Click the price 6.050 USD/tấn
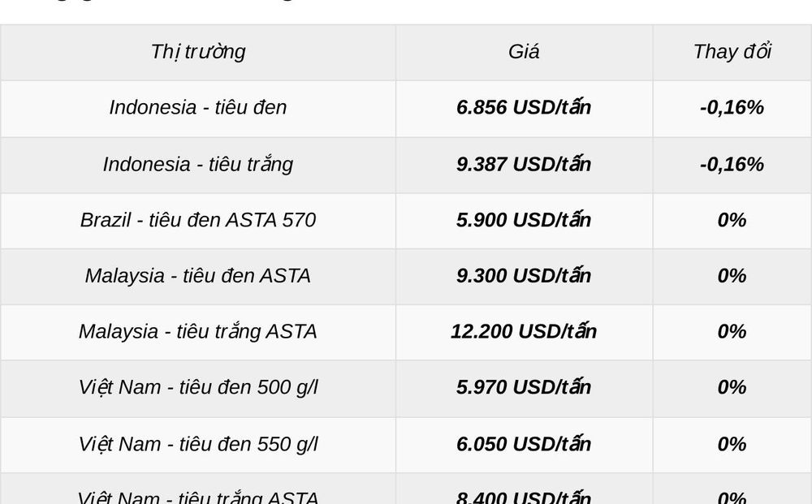The width and height of the screenshot is (812, 504). [x=524, y=444]
